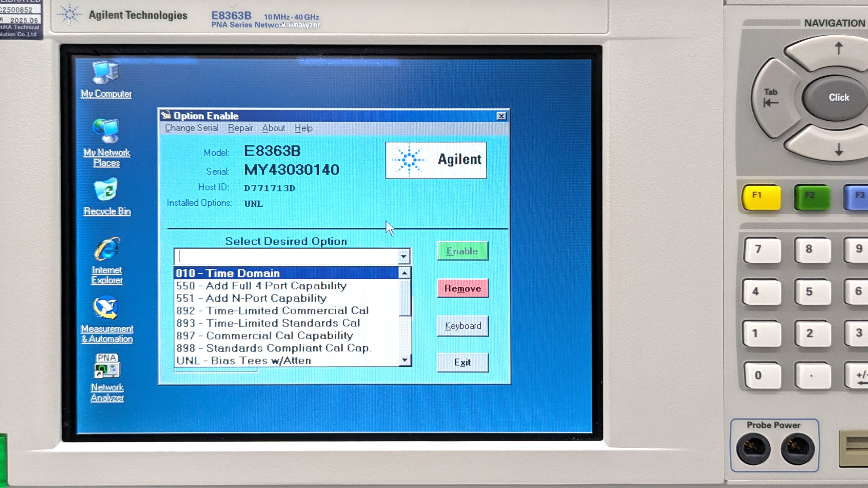Open the My Computer desktop icon
This screenshot has height=488, width=868.
(x=106, y=73)
